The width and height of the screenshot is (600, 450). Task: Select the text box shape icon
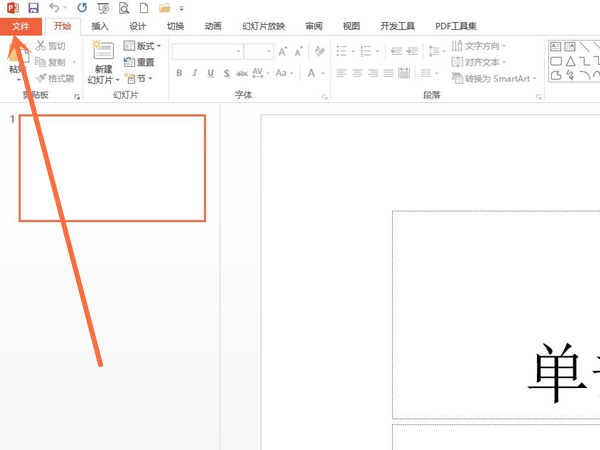(x=555, y=47)
